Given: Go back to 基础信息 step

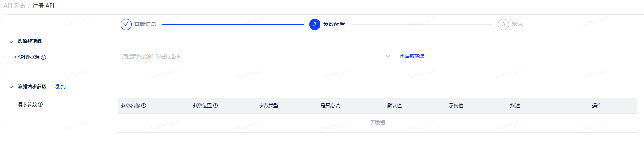Looking at the screenshot, I should [x=145, y=24].
